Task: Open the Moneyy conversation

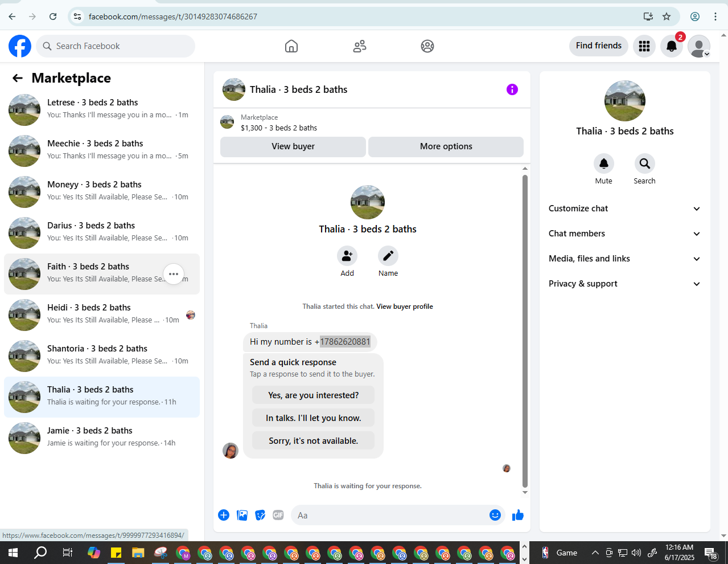Action: (102, 192)
